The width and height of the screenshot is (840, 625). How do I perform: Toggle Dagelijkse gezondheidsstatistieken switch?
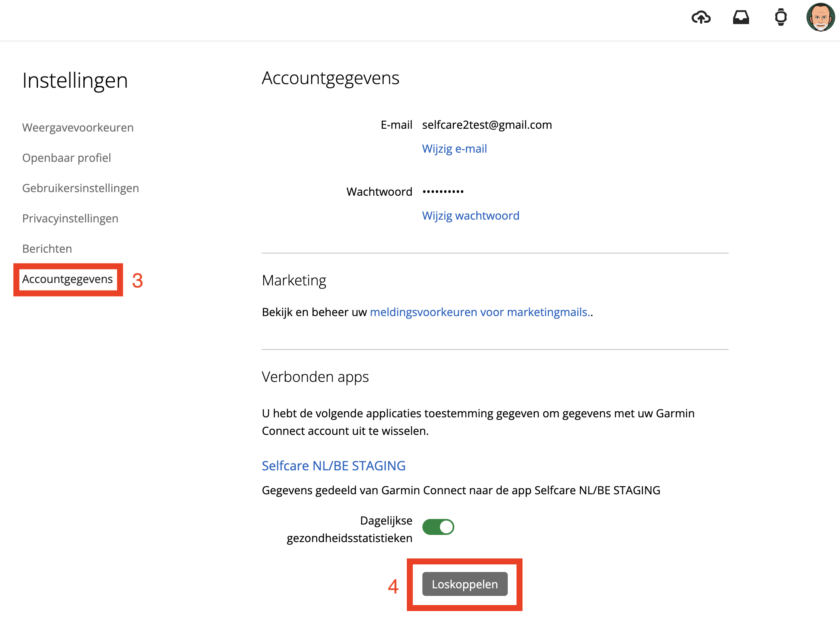[x=438, y=527]
